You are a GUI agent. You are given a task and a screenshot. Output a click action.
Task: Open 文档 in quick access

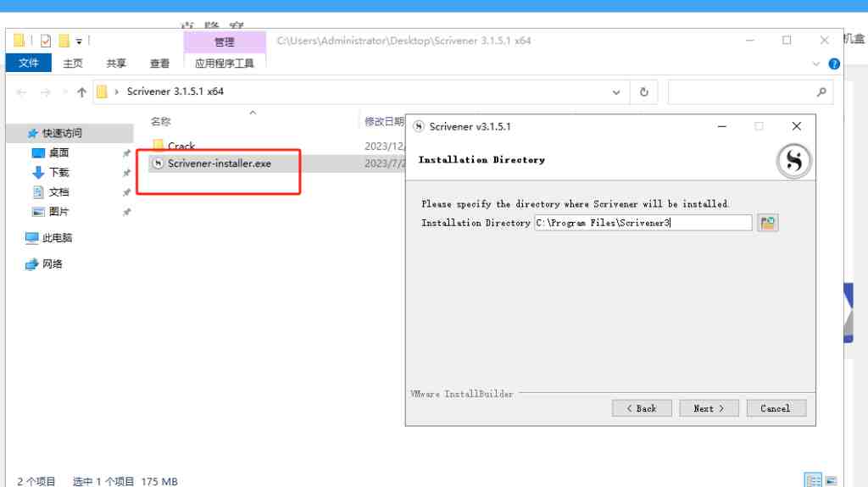click(58, 192)
